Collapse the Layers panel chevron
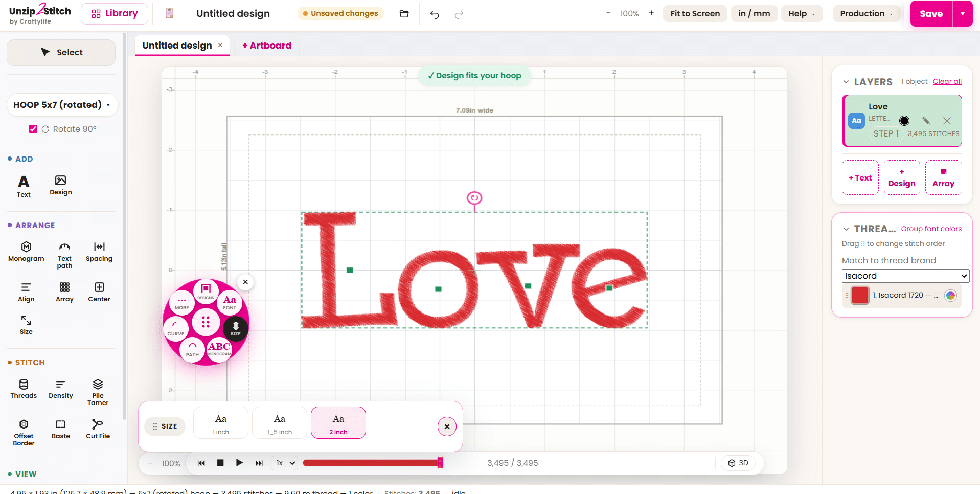 pyautogui.click(x=846, y=82)
